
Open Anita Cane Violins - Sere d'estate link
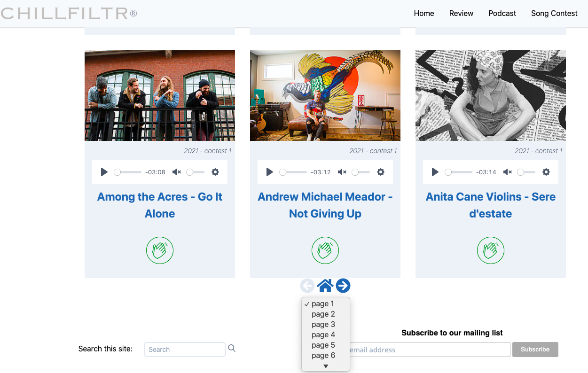point(491,205)
